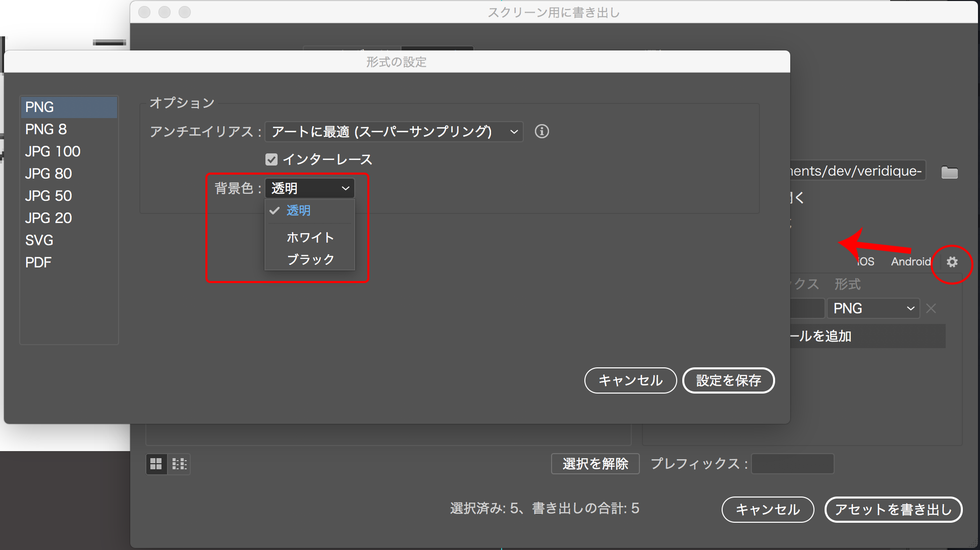Click スケールを追加 button
Screen dimensions: 980x550
[868, 336]
